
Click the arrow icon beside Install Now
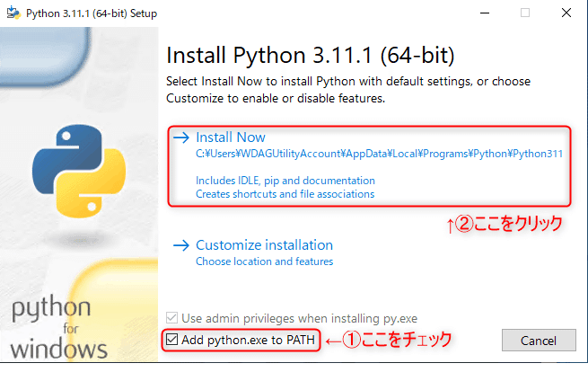[182, 137]
